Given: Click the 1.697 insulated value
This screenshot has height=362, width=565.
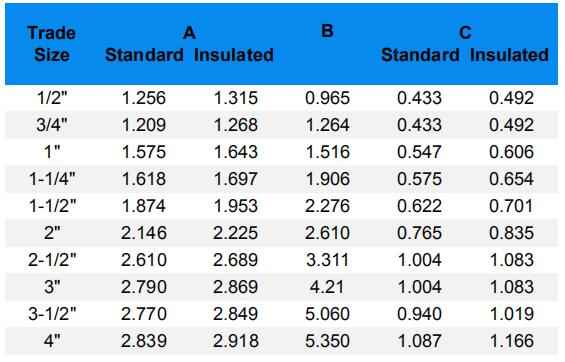Looking at the screenshot, I should coord(236,179).
